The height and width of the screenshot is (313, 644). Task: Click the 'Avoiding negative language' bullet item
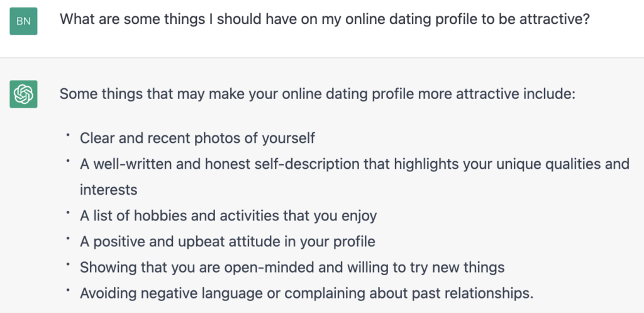click(x=306, y=293)
